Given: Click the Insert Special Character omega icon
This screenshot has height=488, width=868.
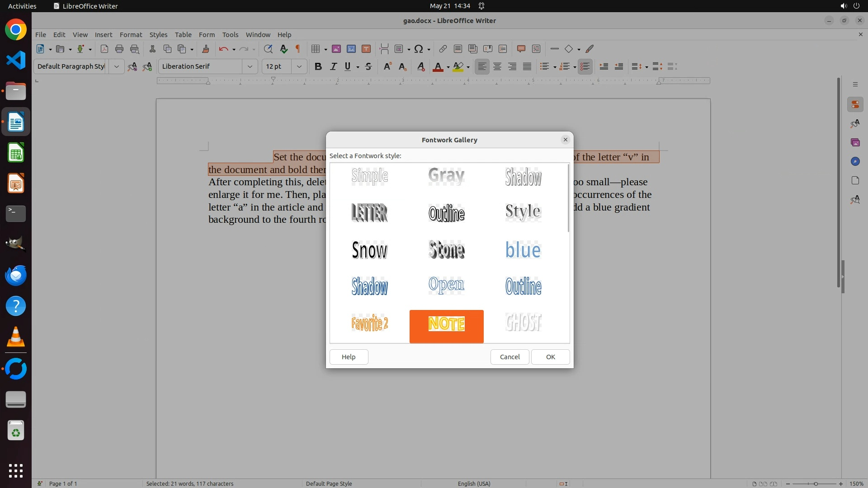Looking at the screenshot, I should coord(419,49).
